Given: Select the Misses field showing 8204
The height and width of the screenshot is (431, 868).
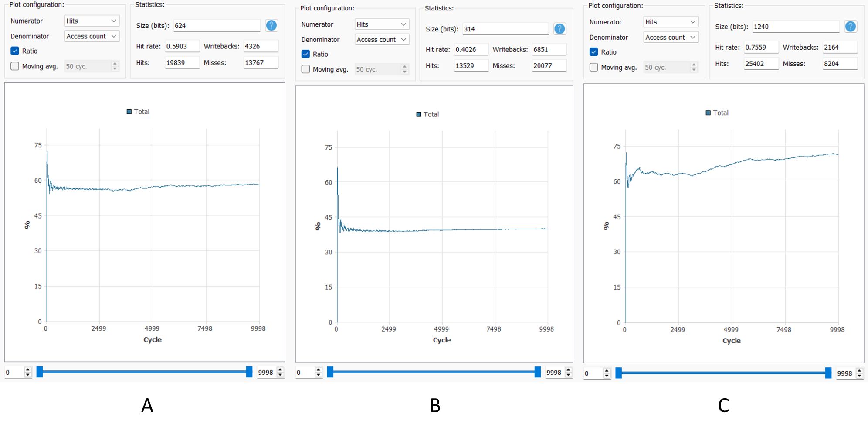Looking at the screenshot, I should [839, 64].
